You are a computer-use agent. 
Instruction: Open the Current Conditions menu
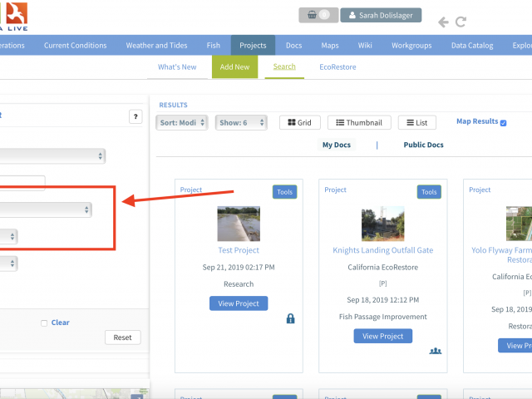pos(76,45)
